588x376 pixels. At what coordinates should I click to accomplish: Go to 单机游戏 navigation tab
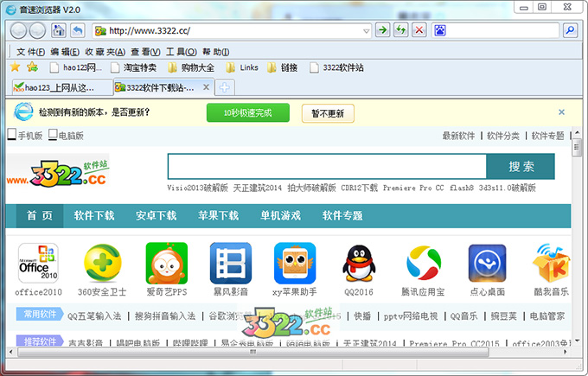click(280, 215)
